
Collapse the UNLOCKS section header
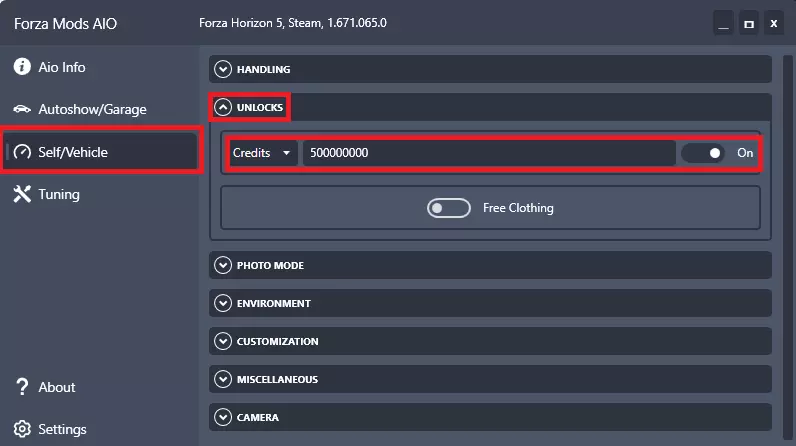coord(490,107)
